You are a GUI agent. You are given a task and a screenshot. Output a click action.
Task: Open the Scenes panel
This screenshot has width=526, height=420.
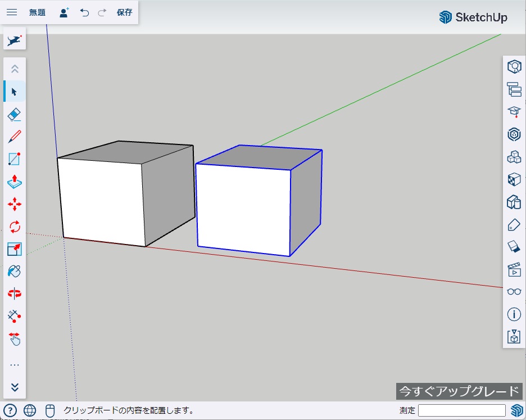click(514, 269)
